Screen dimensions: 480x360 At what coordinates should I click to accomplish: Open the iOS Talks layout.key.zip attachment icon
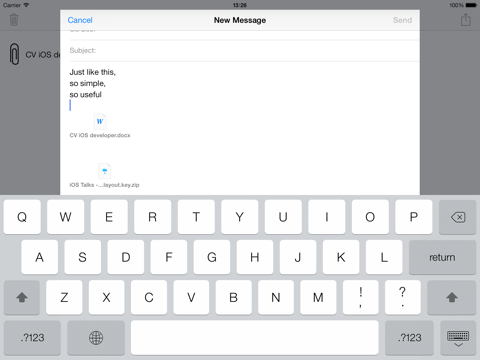pyautogui.click(x=104, y=171)
